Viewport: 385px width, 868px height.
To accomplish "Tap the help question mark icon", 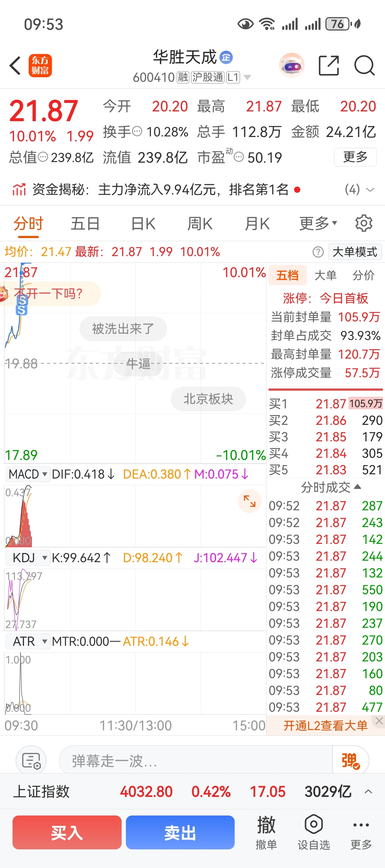I will (x=318, y=252).
